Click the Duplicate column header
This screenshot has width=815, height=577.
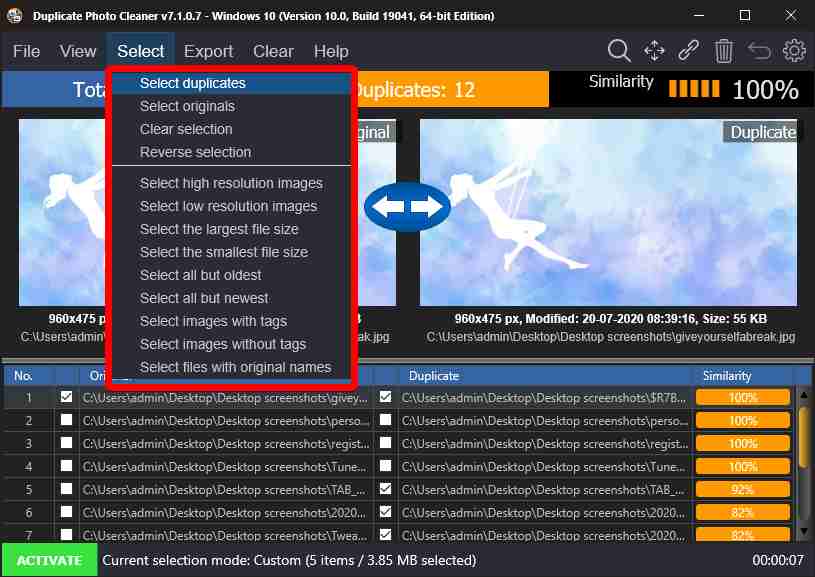click(x=545, y=376)
